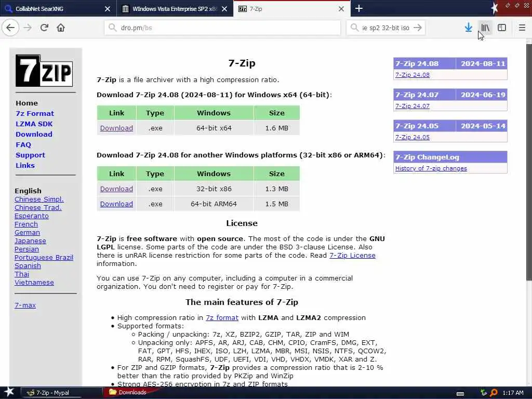Screen dimensions: 532x399
Task: Select the '1.6 MB' size cell
Action: pos(277,128)
